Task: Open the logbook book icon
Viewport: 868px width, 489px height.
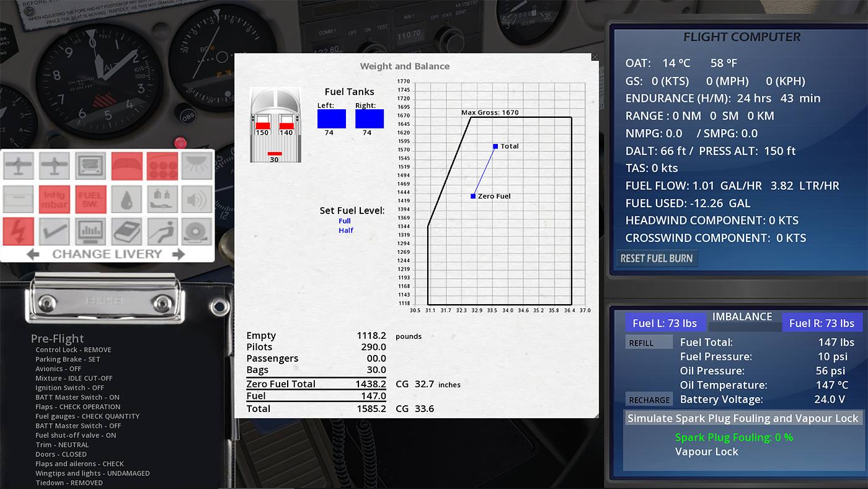Action: [x=126, y=231]
